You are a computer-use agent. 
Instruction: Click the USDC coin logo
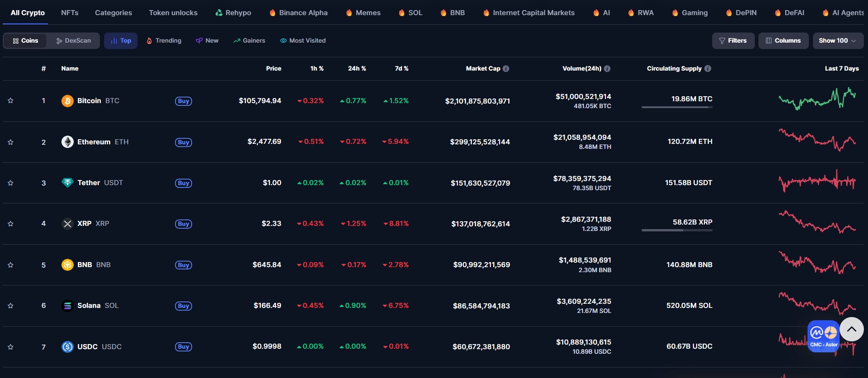[67, 347]
